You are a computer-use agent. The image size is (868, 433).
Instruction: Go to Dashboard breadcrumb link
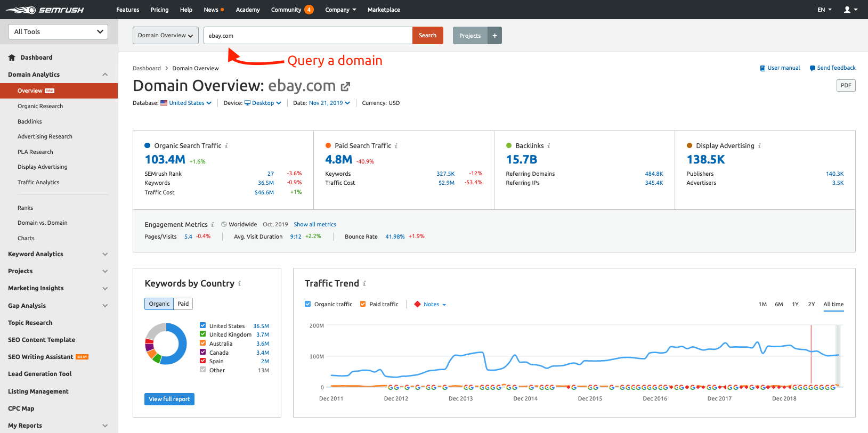pos(147,68)
